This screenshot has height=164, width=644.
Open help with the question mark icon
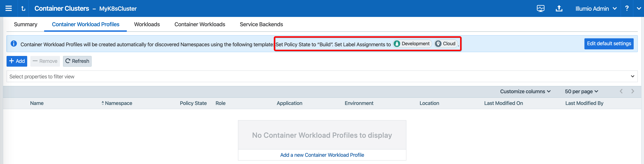pos(627,8)
